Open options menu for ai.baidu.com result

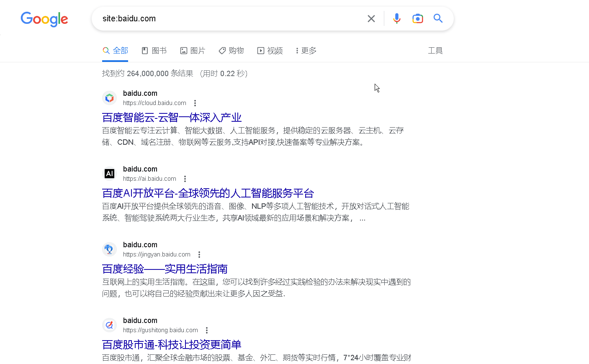(x=185, y=179)
